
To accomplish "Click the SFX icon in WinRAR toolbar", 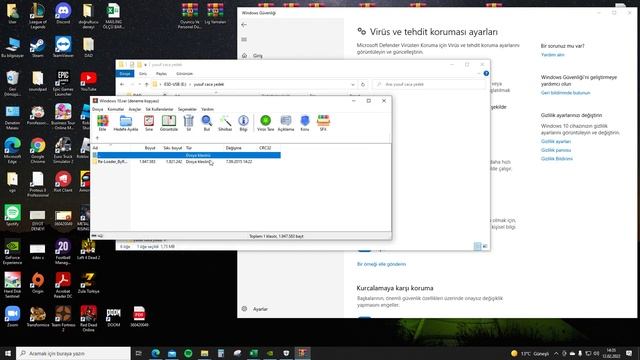I will (x=323, y=122).
